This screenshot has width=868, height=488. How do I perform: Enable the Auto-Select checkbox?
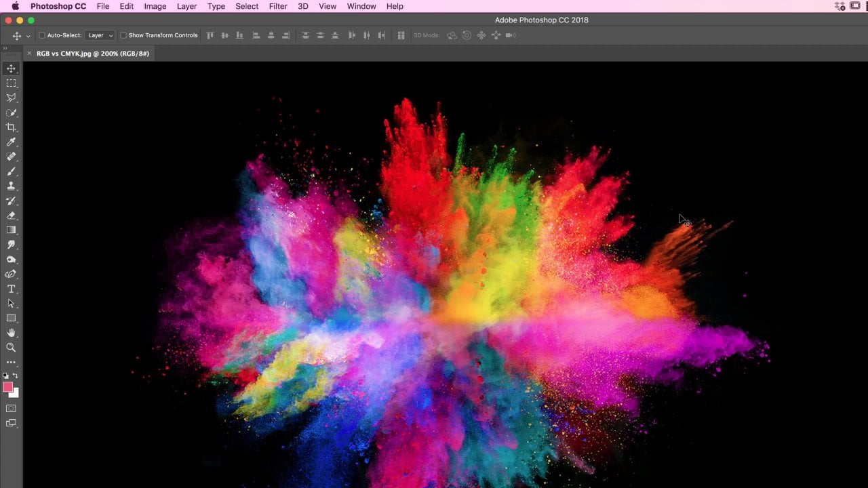click(42, 35)
